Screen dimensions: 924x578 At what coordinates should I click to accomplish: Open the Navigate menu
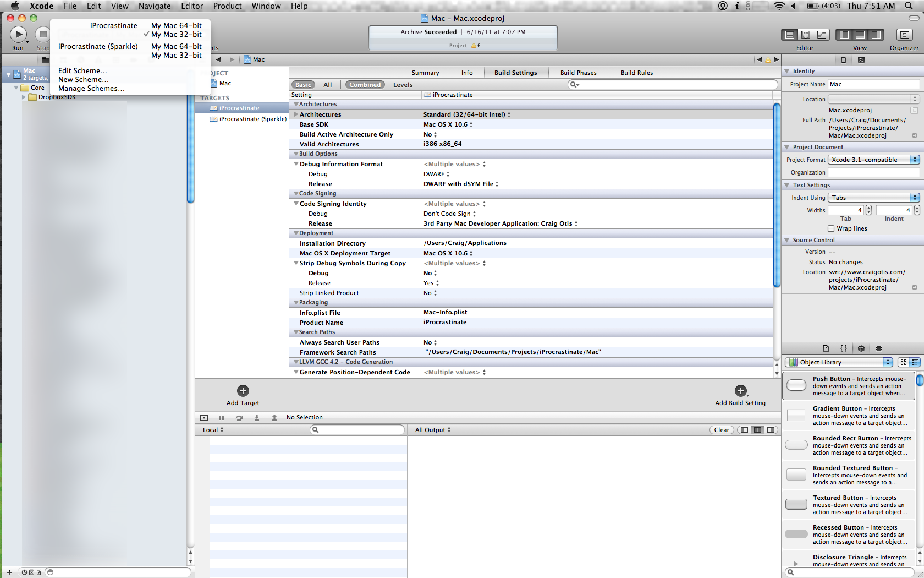click(x=155, y=6)
